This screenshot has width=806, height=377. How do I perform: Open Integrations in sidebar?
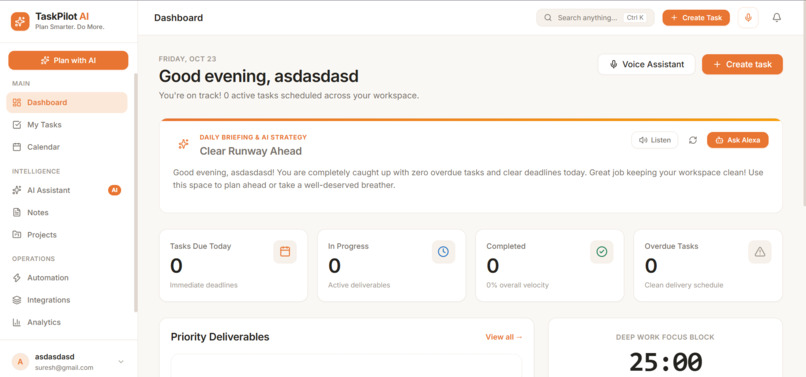coord(67,300)
